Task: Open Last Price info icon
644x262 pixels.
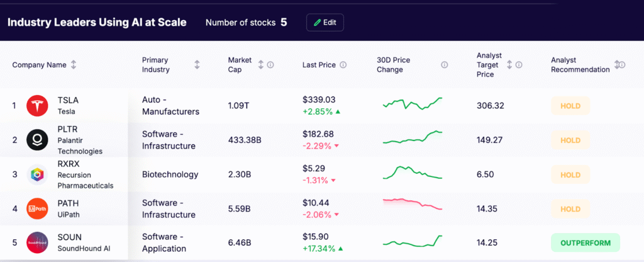Action: 343,65
